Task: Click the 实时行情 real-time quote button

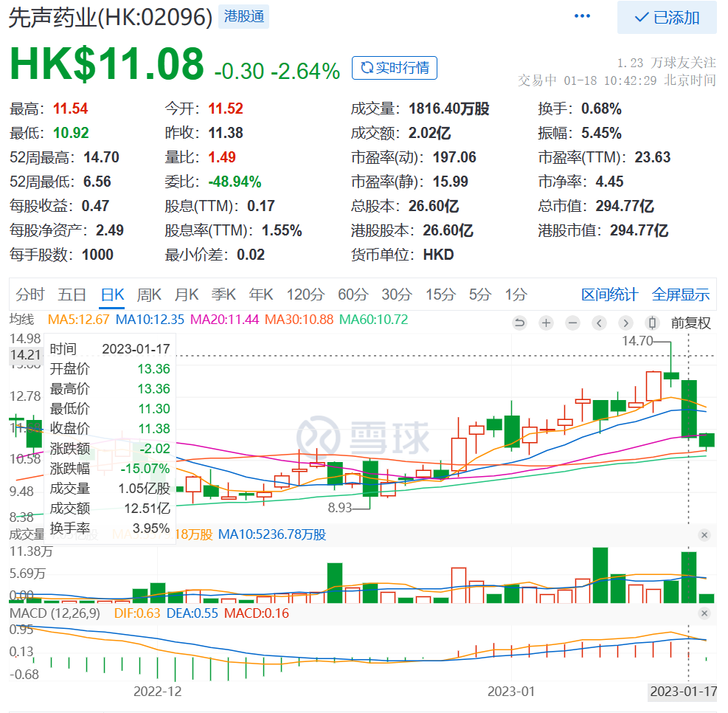Action: [394, 68]
